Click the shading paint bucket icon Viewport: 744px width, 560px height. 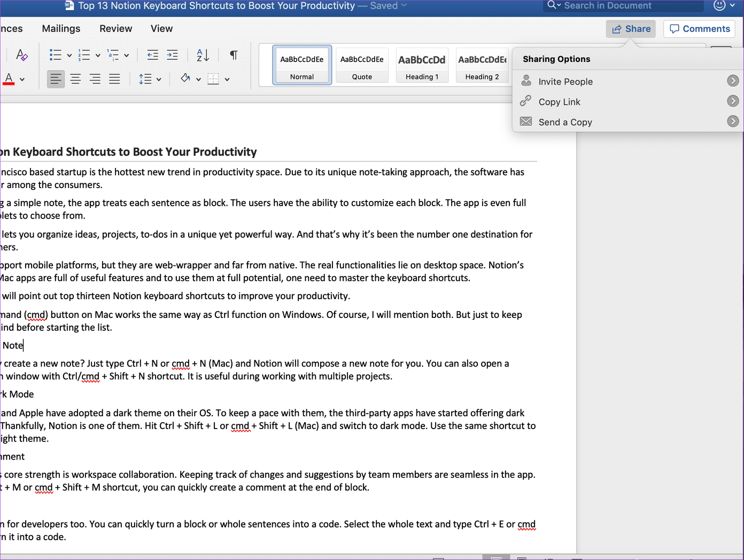click(185, 79)
